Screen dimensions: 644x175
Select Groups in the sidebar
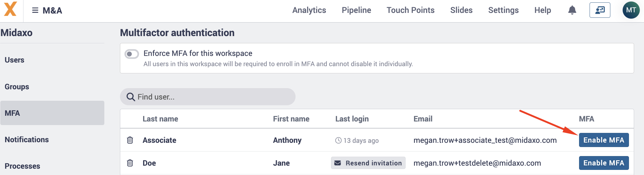point(52,87)
